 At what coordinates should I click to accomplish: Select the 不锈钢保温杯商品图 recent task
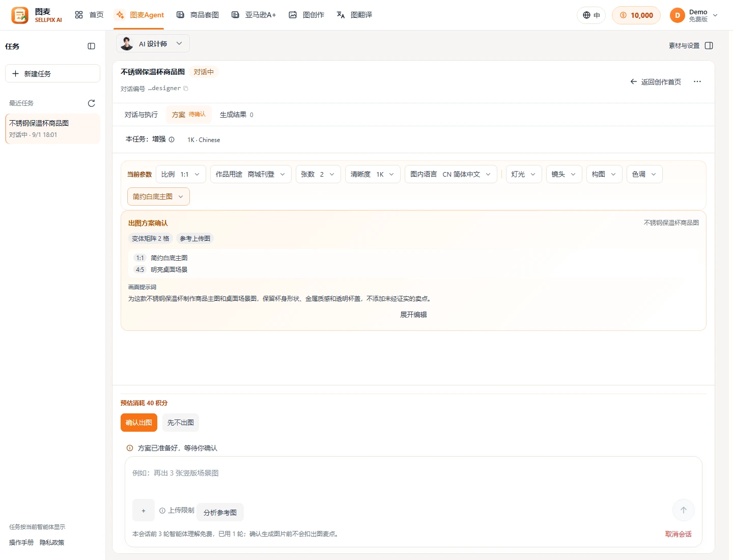click(52, 128)
